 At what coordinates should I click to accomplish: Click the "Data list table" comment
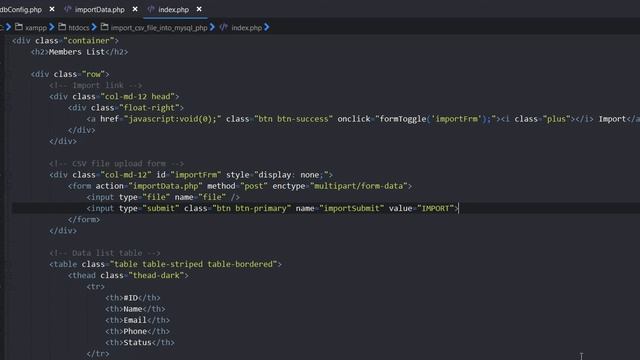point(105,253)
